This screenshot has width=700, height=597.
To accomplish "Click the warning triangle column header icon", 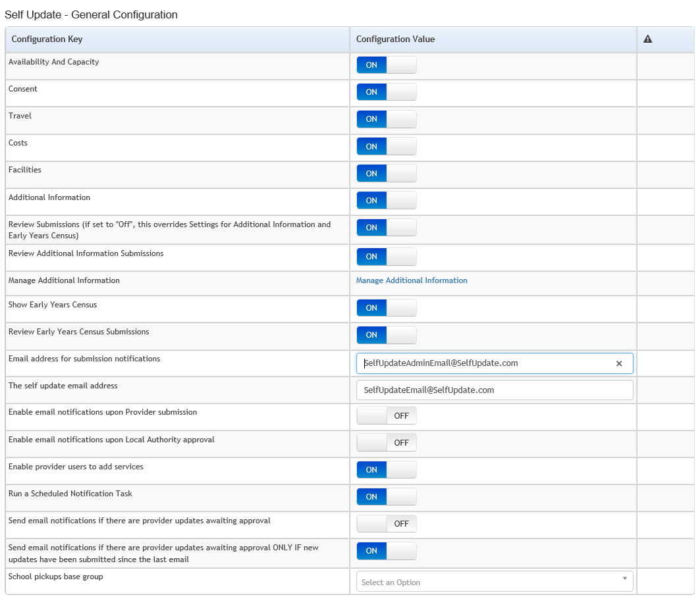I will click(647, 39).
